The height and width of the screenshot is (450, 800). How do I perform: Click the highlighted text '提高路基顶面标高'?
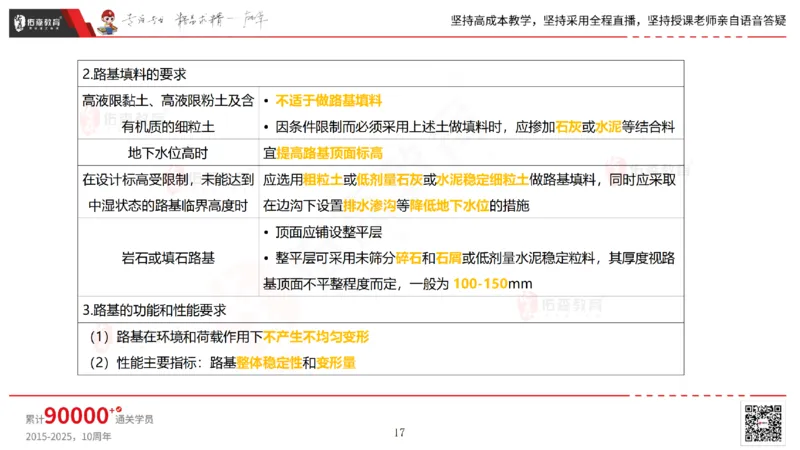[x=330, y=153]
